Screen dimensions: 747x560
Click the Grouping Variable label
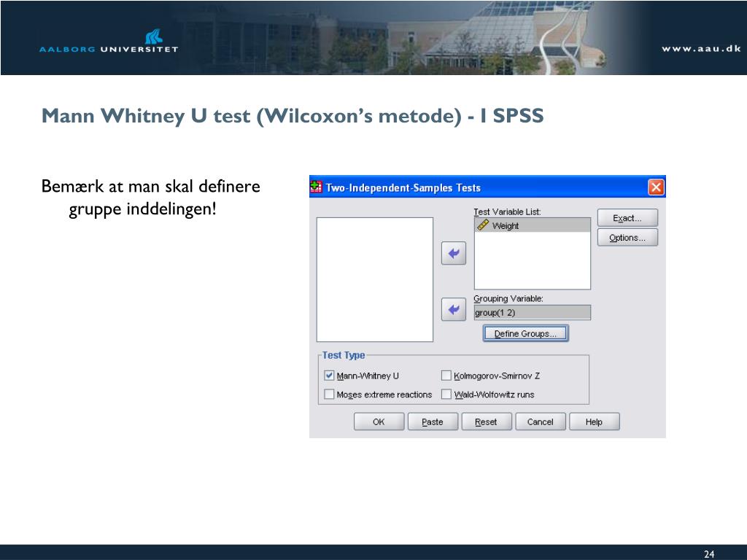(508, 298)
